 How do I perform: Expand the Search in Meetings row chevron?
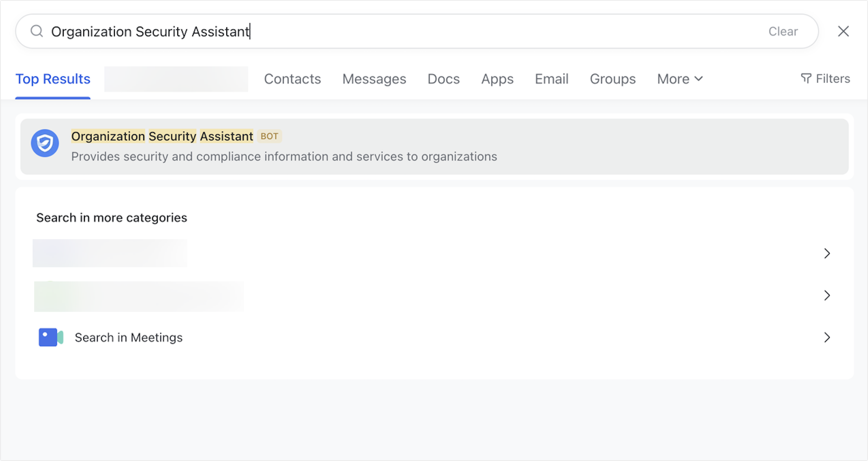tap(827, 337)
